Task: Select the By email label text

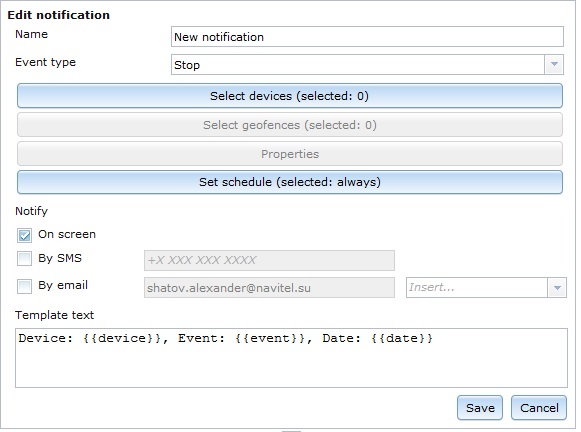Action: 63,285
